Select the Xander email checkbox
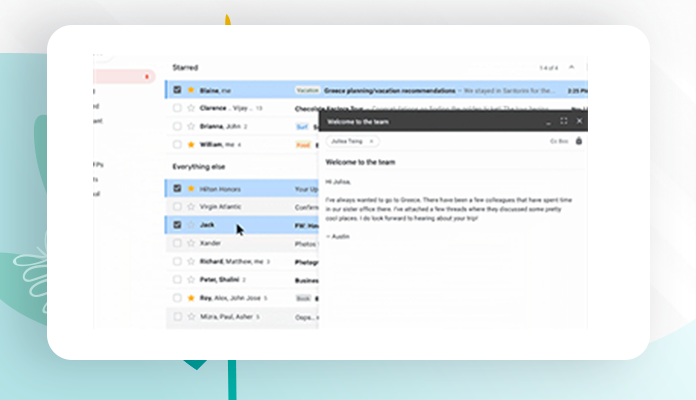 click(177, 243)
